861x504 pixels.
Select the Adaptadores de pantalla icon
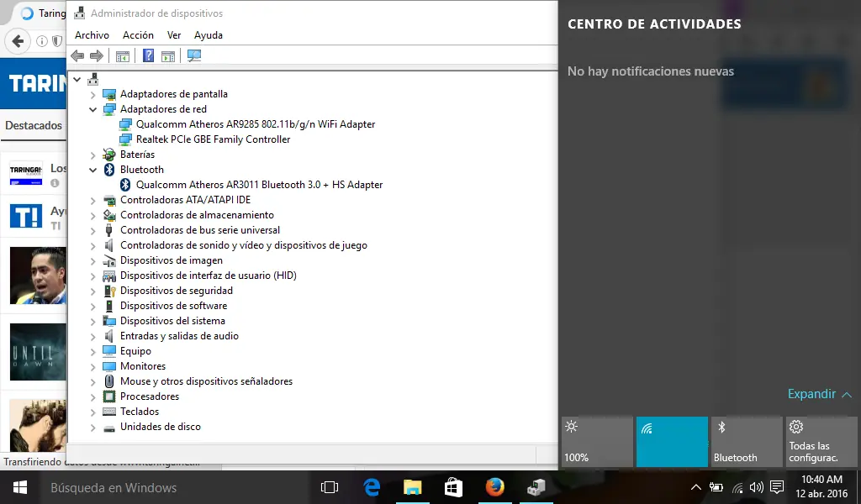[109, 94]
